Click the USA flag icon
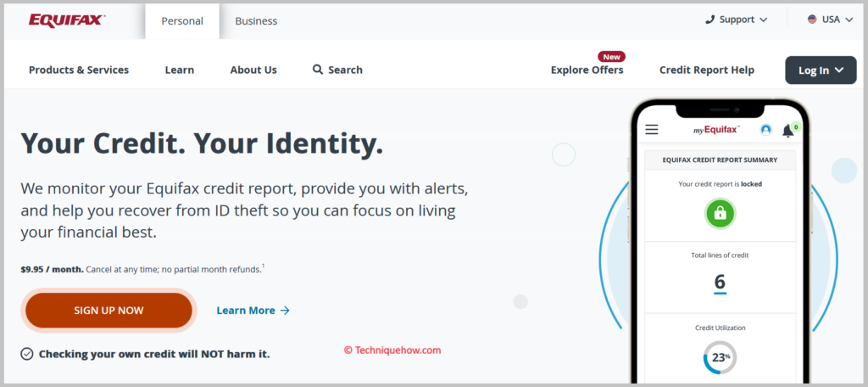The image size is (868, 387). pyautogui.click(x=812, y=20)
